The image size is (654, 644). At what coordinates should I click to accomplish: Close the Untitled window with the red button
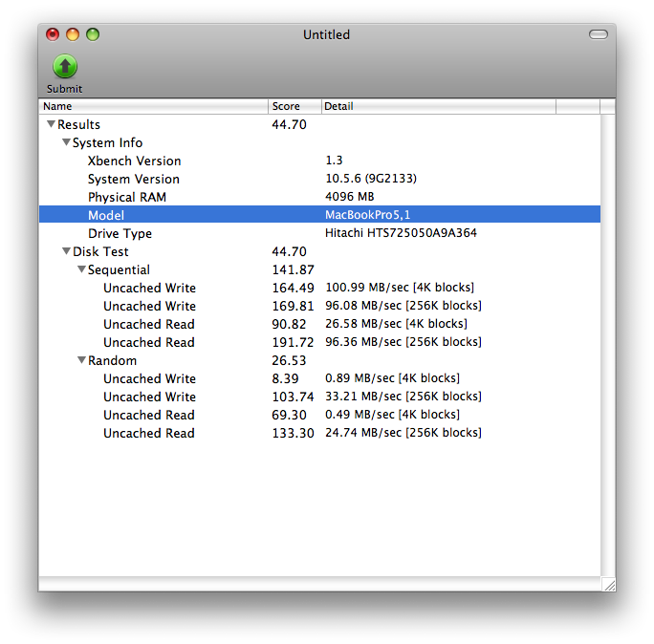[x=53, y=34]
